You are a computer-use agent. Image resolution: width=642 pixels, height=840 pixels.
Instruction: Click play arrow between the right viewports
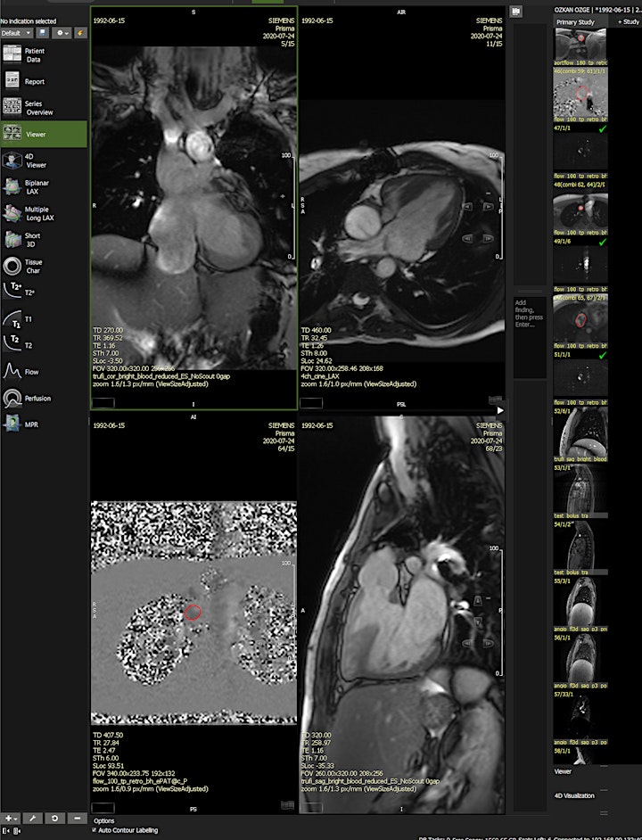500,410
